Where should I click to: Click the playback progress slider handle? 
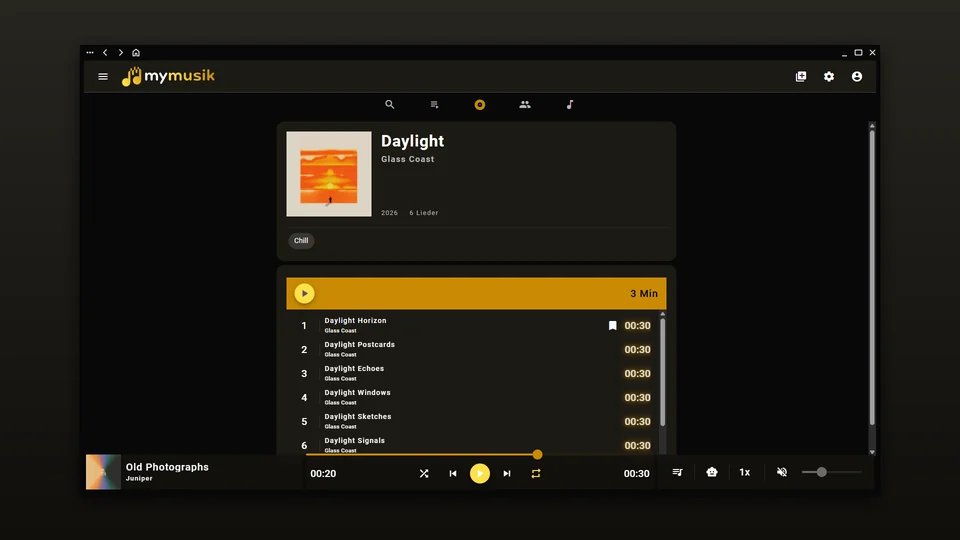pos(538,455)
